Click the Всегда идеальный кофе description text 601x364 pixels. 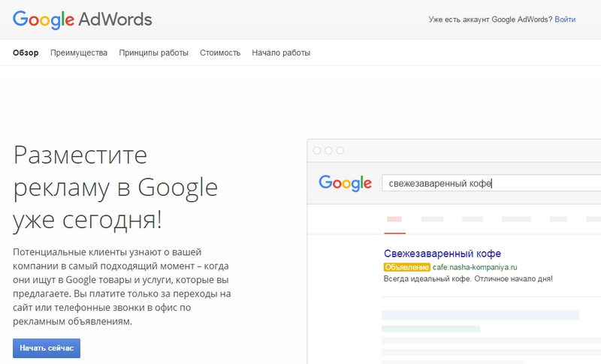(x=468, y=278)
